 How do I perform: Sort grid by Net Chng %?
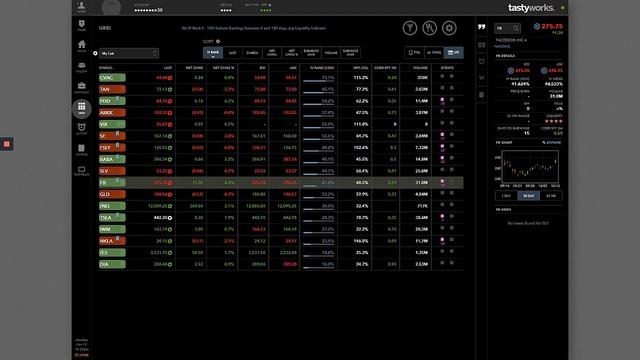point(291,53)
